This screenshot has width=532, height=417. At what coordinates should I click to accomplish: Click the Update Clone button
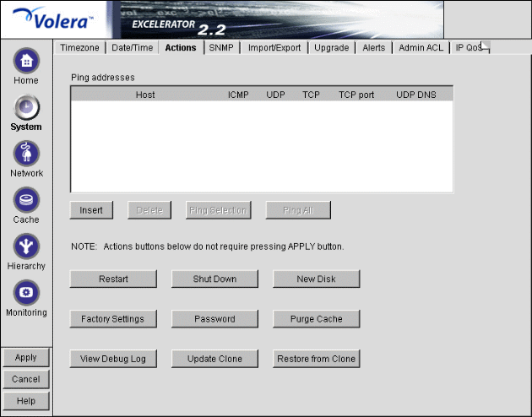(x=214, y=359)
